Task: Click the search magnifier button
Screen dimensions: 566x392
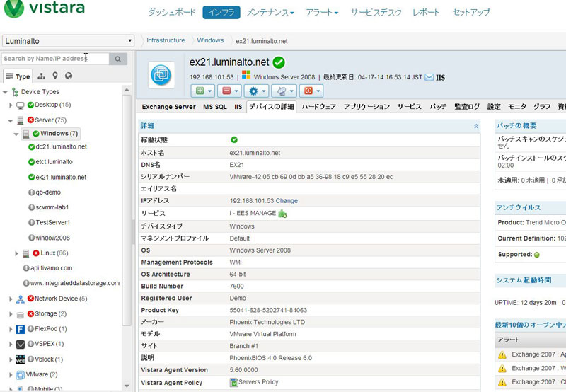Action: (118, 59)
